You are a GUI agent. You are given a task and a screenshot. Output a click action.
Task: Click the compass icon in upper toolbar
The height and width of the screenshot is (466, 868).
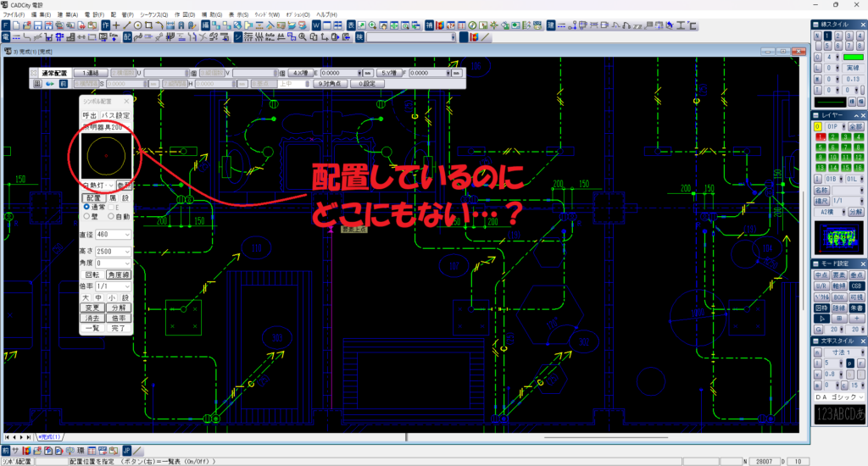tap(472, 25)
